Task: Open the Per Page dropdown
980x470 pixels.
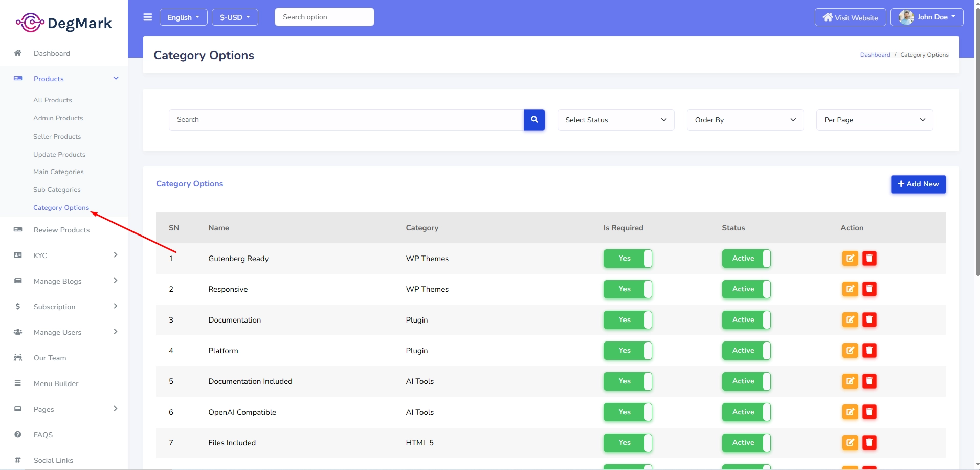Action: (875, 120)
